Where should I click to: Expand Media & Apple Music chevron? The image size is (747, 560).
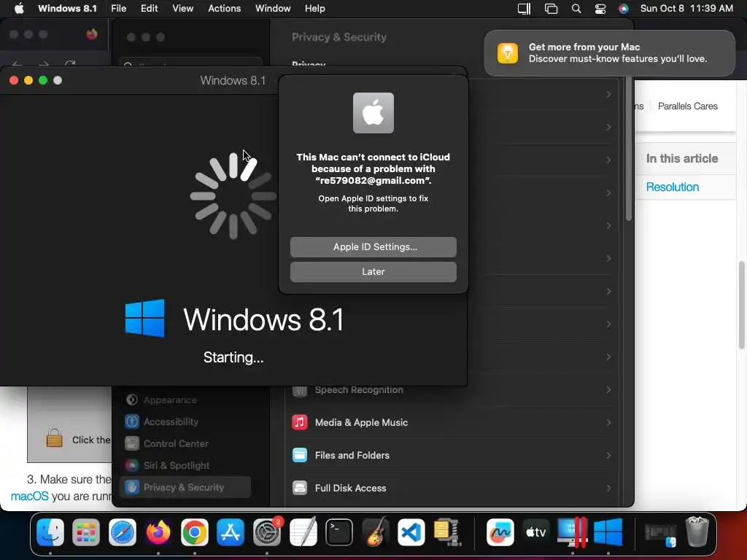pyautogui.click(x=608, y=422)
